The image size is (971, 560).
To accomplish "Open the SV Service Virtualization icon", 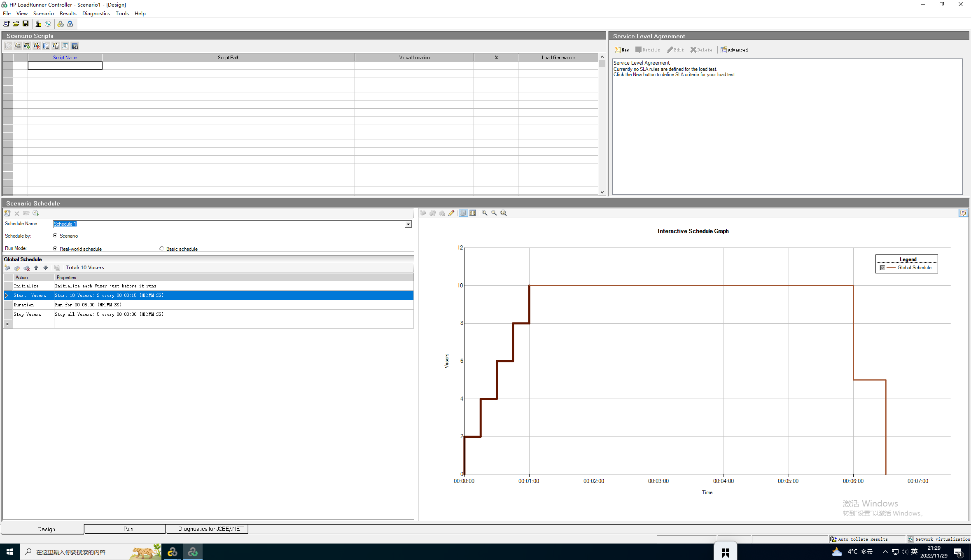I will (x=75, y=46).
